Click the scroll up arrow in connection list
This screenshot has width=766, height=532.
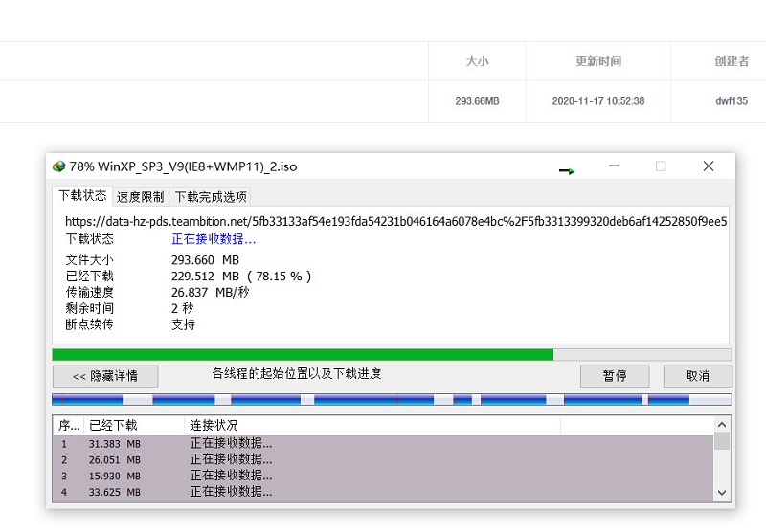click(x=722, y=425)
